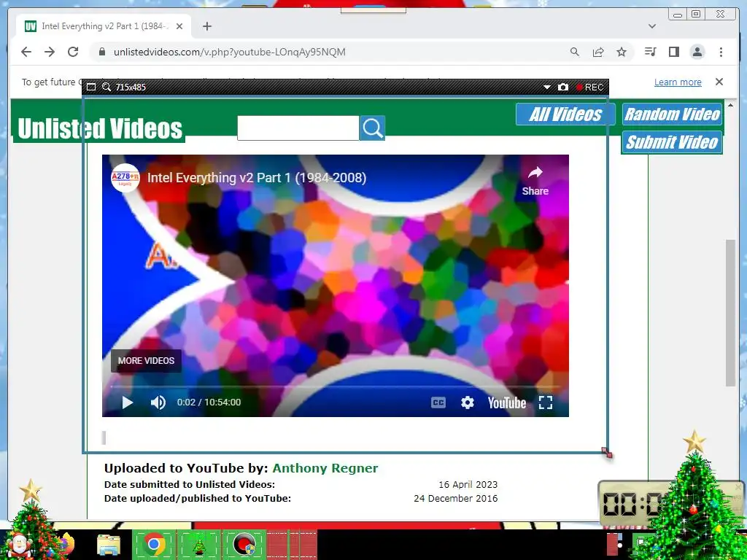The height and width of the screenshot is (560, 747).
Task: Open File Explorer from the taskbar
Action: [109, 545]
